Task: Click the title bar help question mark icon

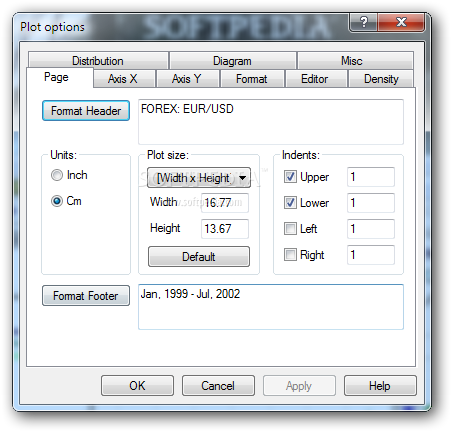Action: pyautogui.click(x=364, y=23)
